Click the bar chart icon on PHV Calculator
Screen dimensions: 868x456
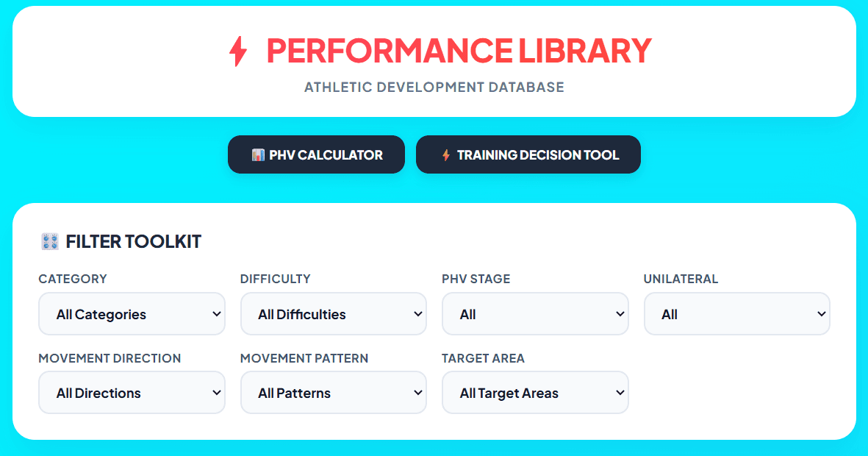click(x=258, y=155)
